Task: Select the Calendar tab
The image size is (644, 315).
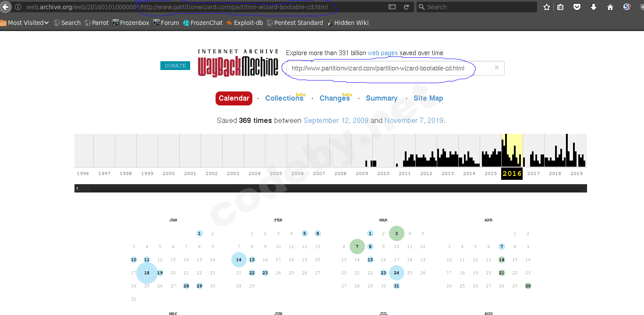Action: point(234,98)
